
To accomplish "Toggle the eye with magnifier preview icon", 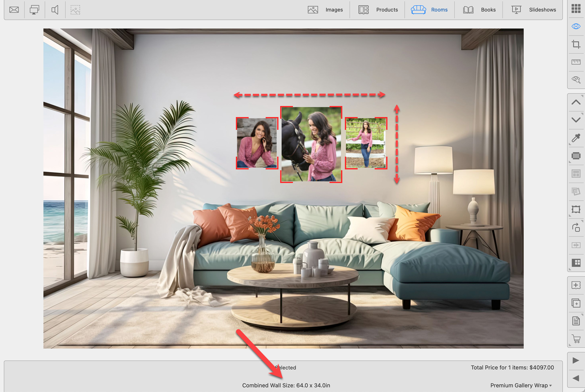I will pos(576,80).
